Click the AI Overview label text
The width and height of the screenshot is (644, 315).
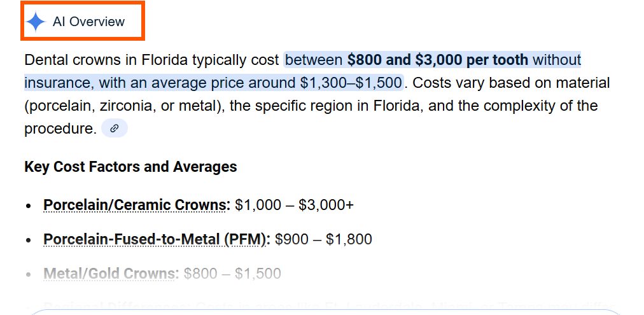click(88, 22)
